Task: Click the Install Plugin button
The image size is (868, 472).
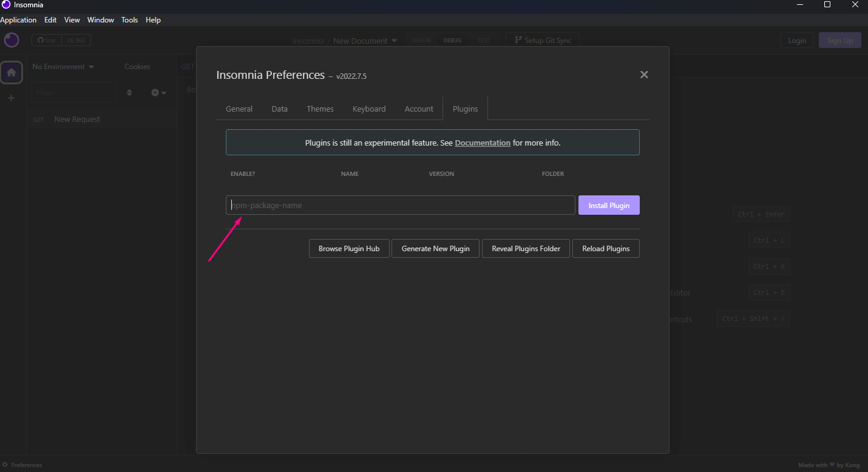Action: pos(609,205)
